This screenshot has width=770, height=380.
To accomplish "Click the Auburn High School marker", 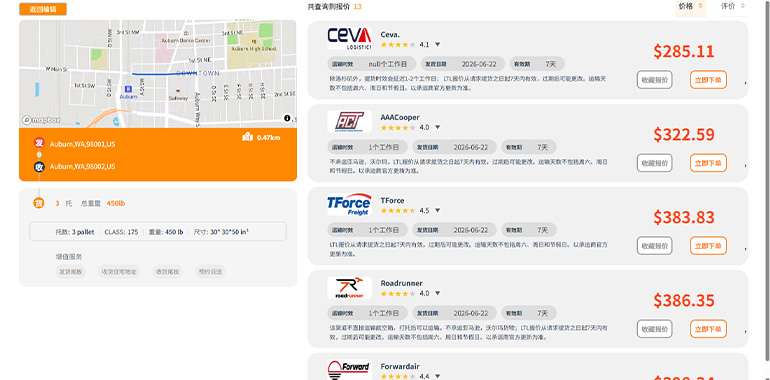I will tap(253, 42).
